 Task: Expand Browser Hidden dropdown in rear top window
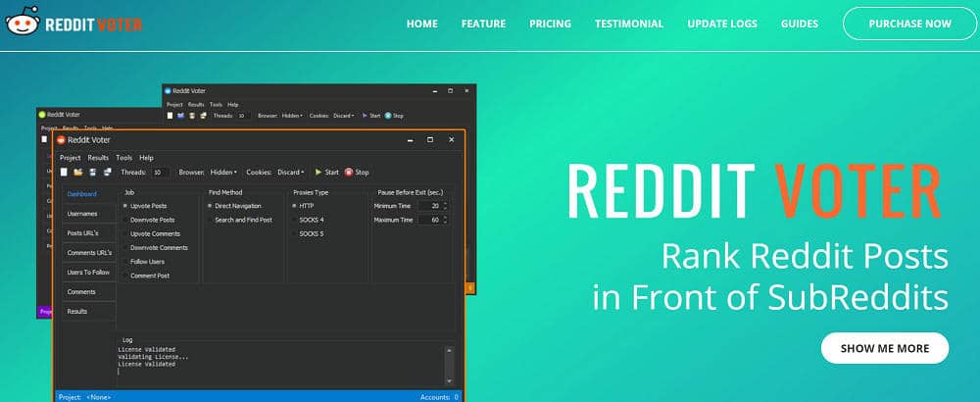coord(292,116)
